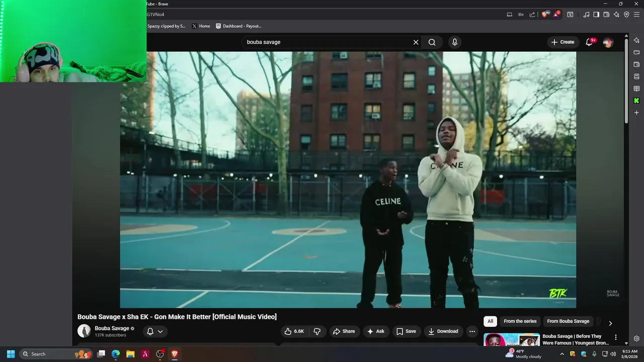This screenshot has width=644, height=362.
Task: Open the Kick icon in Brave sidebar
Action: pyautogui.click(x=636, y=101)
